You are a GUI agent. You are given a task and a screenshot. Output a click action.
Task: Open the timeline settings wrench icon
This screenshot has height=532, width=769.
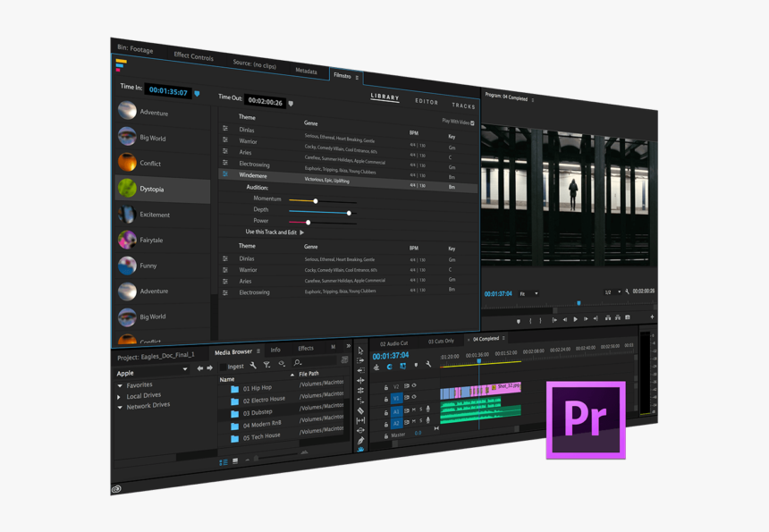pos(428,365)
